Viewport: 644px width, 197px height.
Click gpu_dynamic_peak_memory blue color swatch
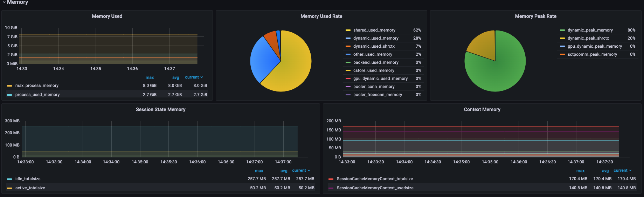pyautogui.click(x=562, y=46)
